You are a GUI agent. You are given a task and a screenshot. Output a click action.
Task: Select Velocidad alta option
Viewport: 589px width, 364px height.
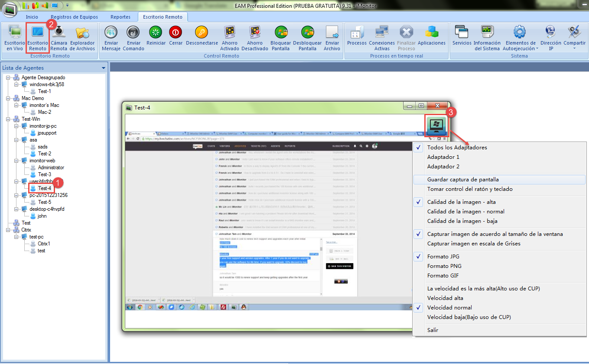(x=445, y=298)
